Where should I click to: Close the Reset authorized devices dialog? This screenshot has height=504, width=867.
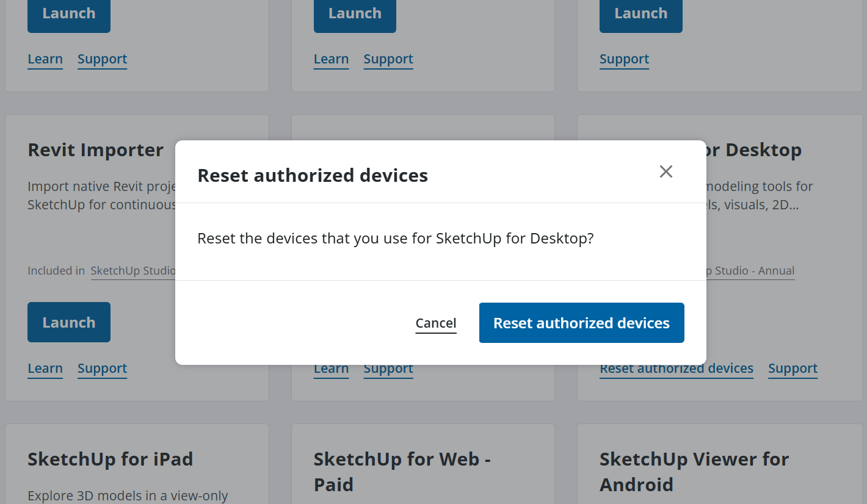(x=666, y=171)
